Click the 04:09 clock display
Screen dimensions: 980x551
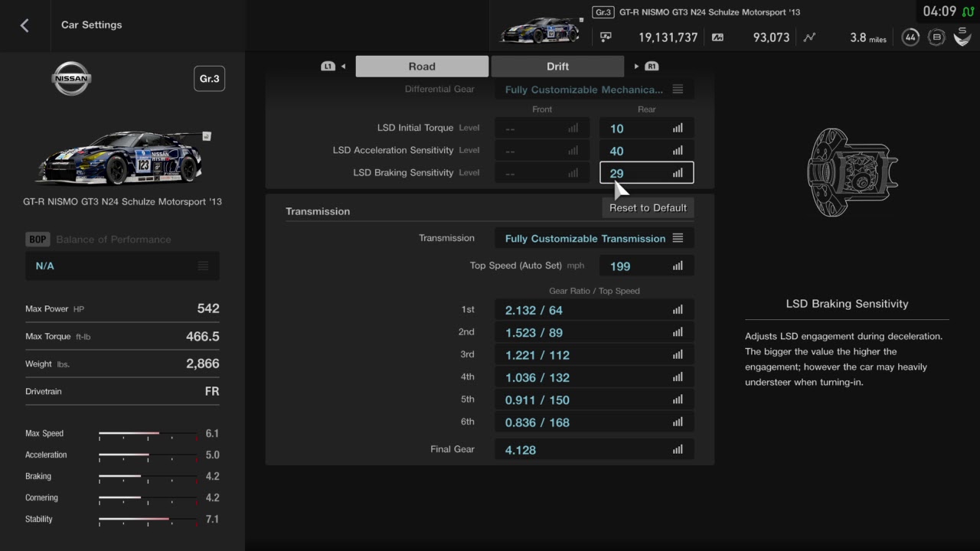pos(939,11)
